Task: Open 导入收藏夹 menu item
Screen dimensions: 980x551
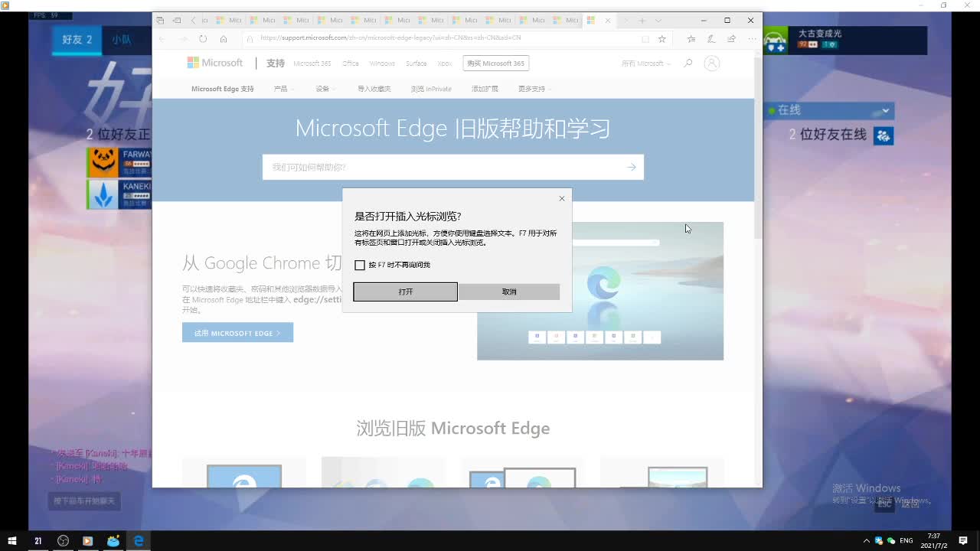Action: pyautogui.click(x=374, y=89)
